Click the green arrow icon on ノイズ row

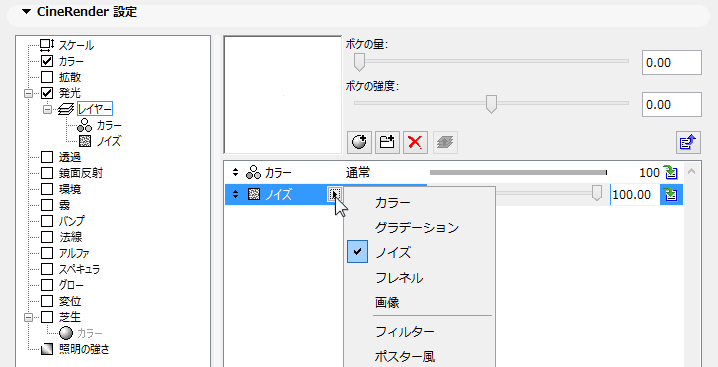click(671, 194)
